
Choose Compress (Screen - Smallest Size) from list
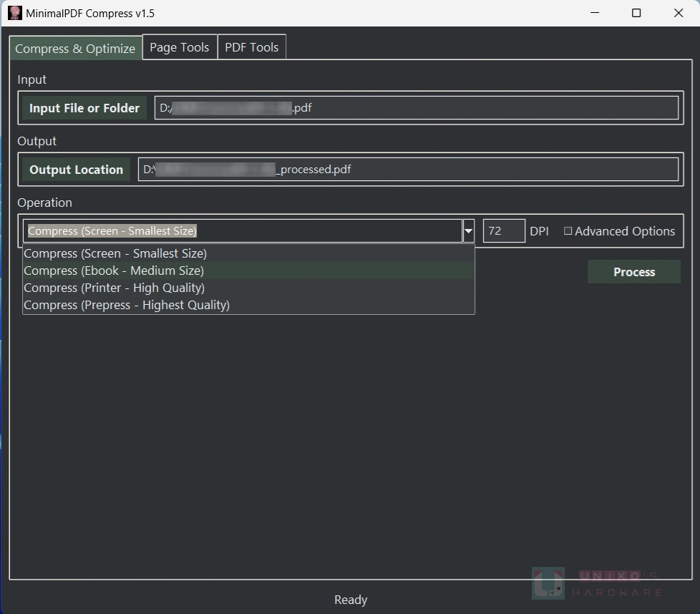pyautogui.click(x=248, y=253)
